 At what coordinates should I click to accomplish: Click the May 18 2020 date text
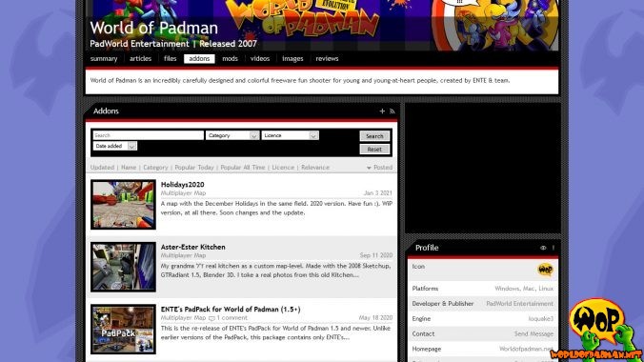coord(375,318)
